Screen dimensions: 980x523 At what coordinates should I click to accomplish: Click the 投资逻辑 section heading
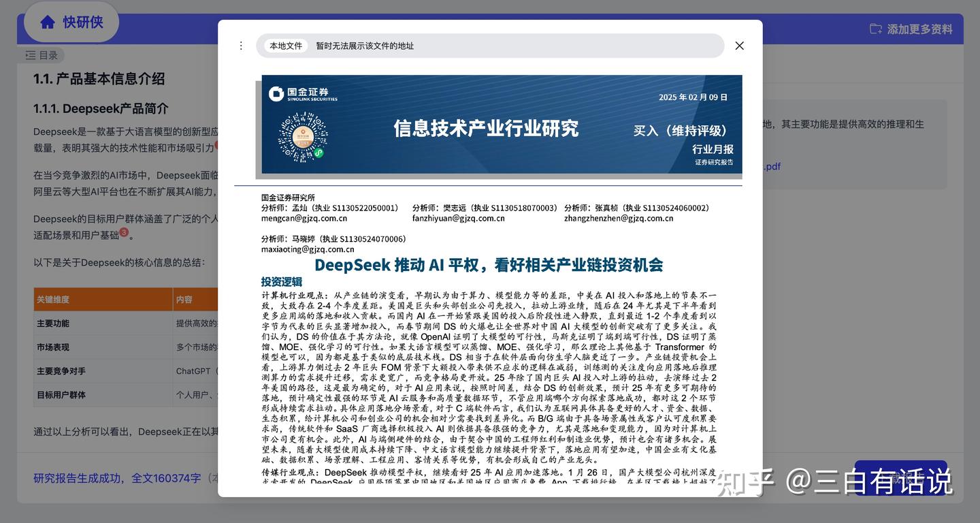282,282
